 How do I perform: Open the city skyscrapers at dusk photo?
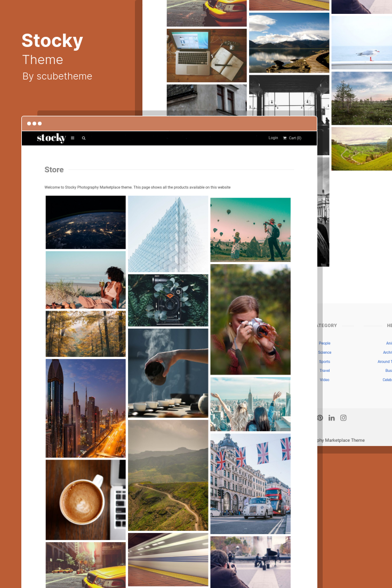[x=86, y=408]
